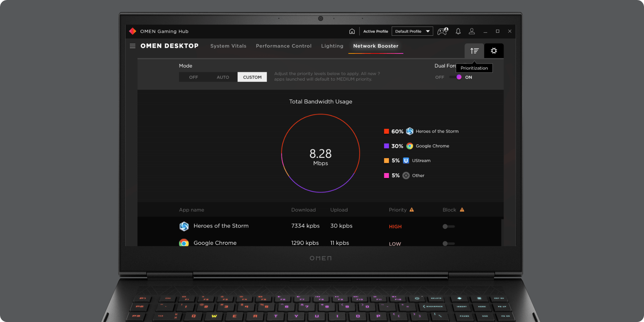Click the 1290 kpbs download value
The image size is (644, 322).
(305, 243)
